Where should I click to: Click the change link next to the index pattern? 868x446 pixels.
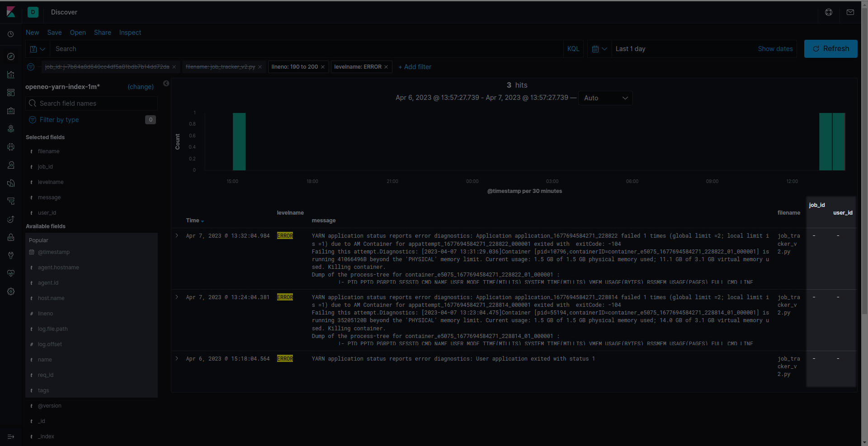[x=140, y=87]
